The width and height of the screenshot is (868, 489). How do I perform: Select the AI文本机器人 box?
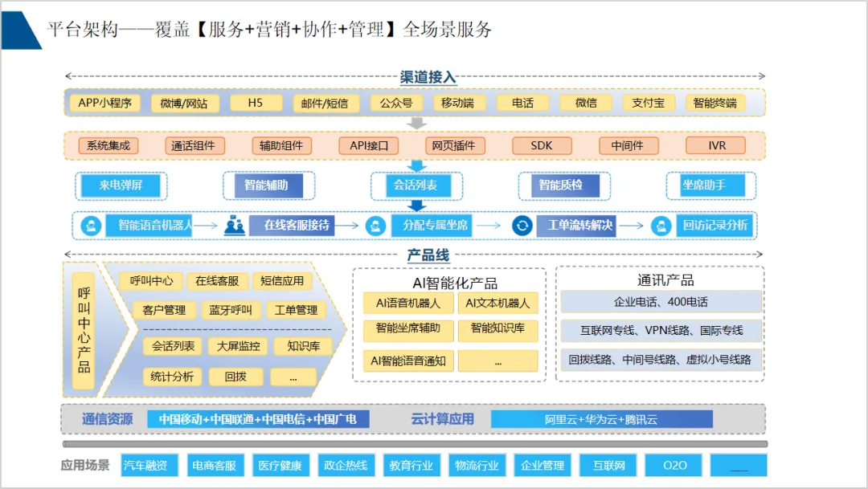[x=497, y=304]
